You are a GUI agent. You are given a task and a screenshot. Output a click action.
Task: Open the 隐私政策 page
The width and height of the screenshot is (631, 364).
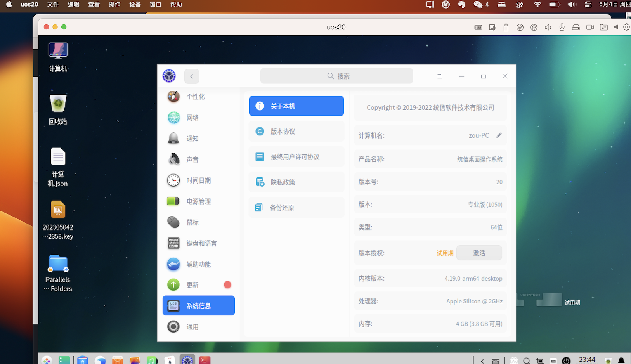[x=296, y=182]
